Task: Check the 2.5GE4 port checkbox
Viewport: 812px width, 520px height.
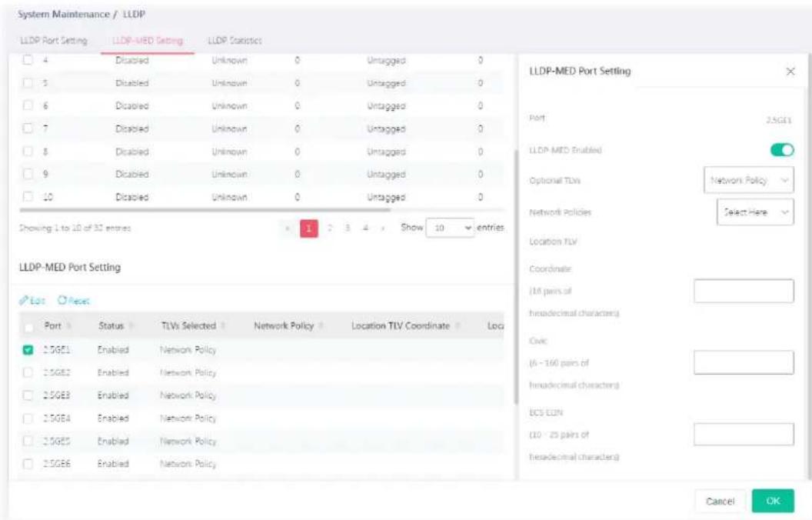Action: coord(28,418)
